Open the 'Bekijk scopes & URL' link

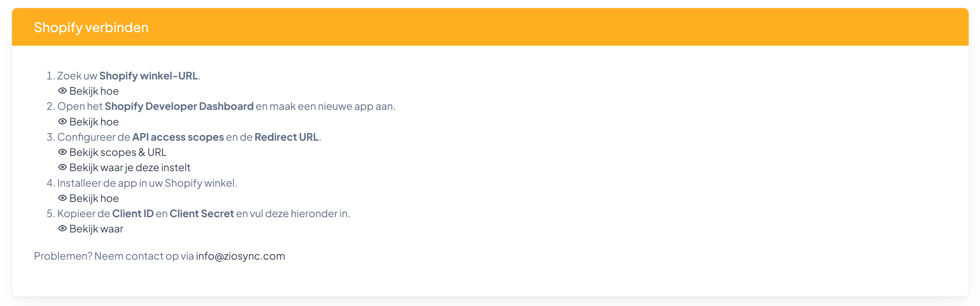(x=118, y=152)
